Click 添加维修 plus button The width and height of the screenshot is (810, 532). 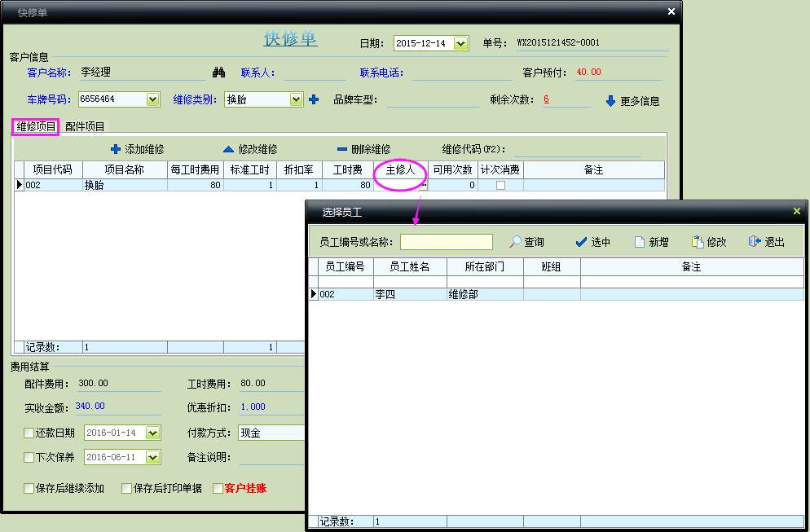point(138,149)
